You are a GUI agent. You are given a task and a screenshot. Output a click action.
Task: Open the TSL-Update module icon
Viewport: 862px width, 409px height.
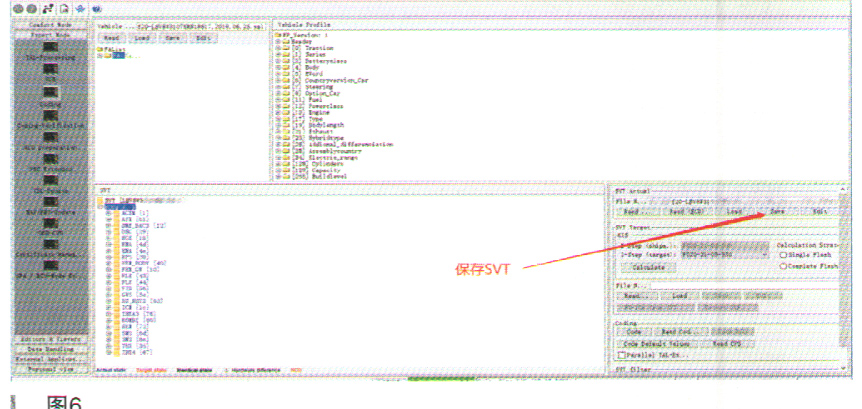[x=51, y=180]
